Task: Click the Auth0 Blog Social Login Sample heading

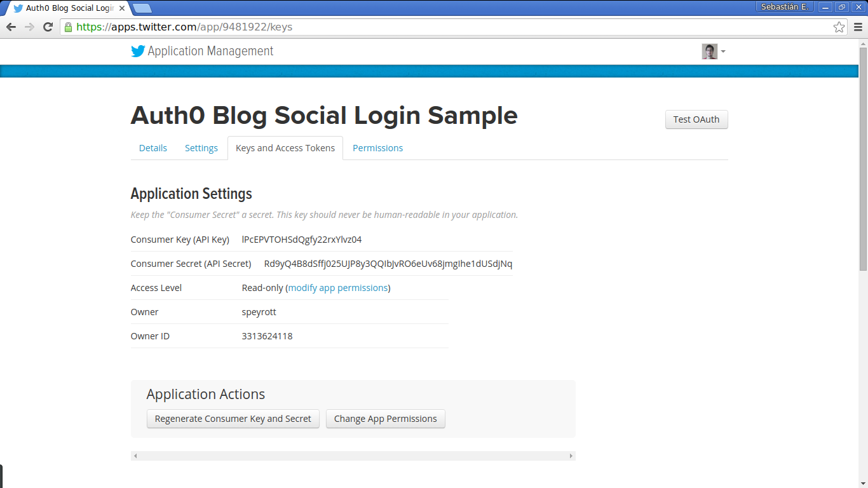Action: (324, 116)
